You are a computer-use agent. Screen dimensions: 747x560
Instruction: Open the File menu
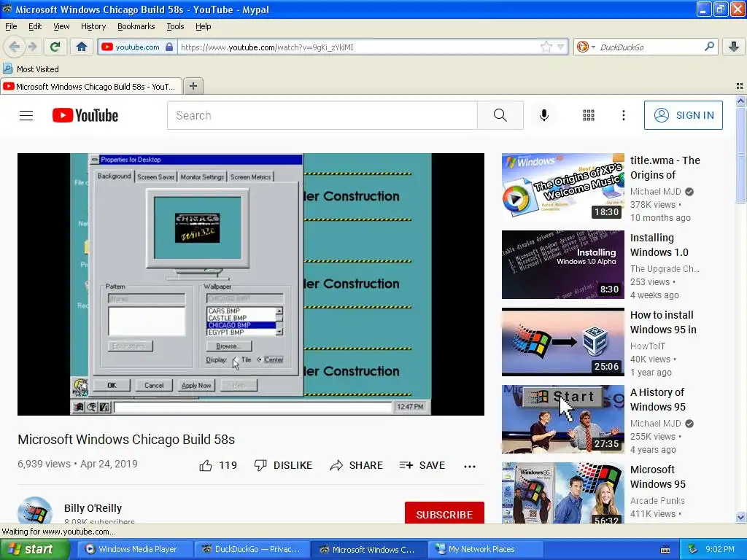coord(11,26)
